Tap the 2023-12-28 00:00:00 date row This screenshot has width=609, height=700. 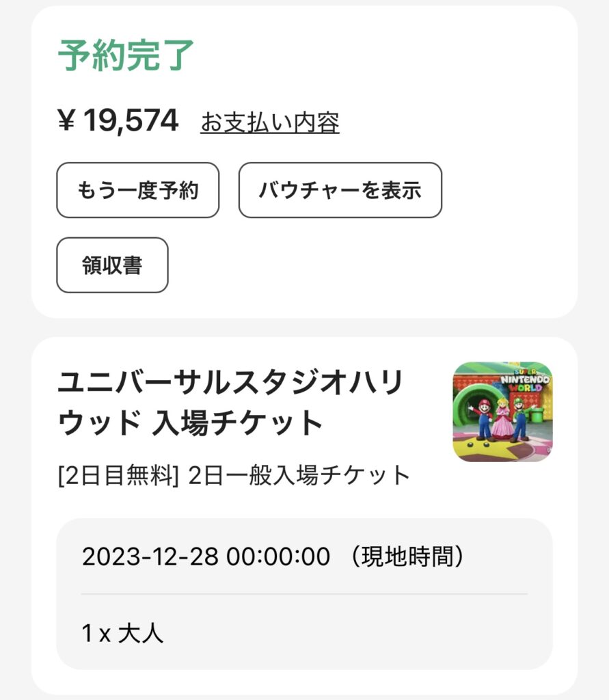(x=305, y=556)
